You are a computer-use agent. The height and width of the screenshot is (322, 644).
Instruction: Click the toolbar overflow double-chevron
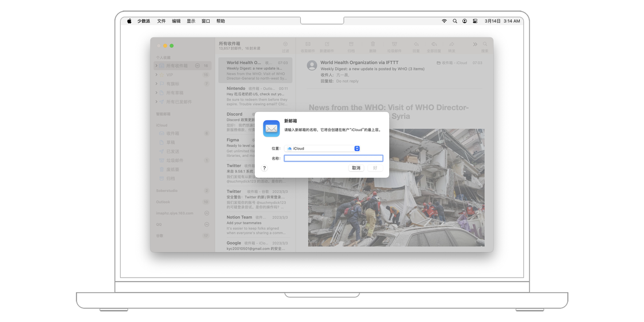[x=475, y=44]
